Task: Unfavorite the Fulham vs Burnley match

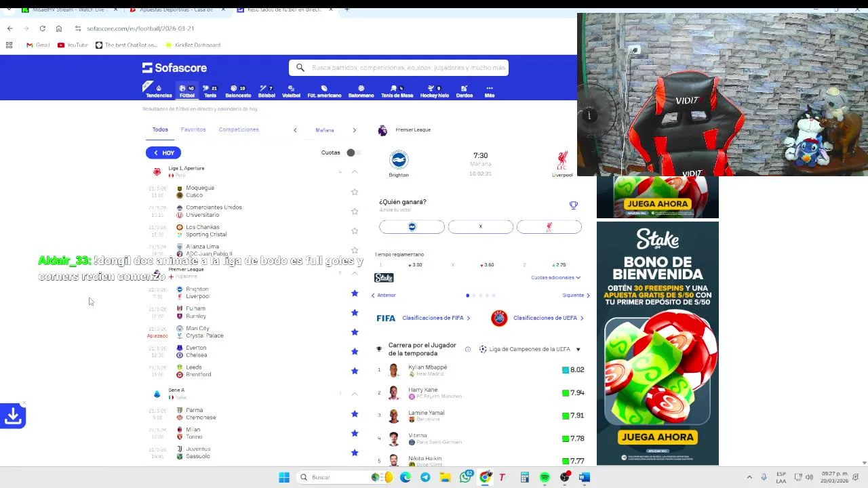Action: coord(355,312)
